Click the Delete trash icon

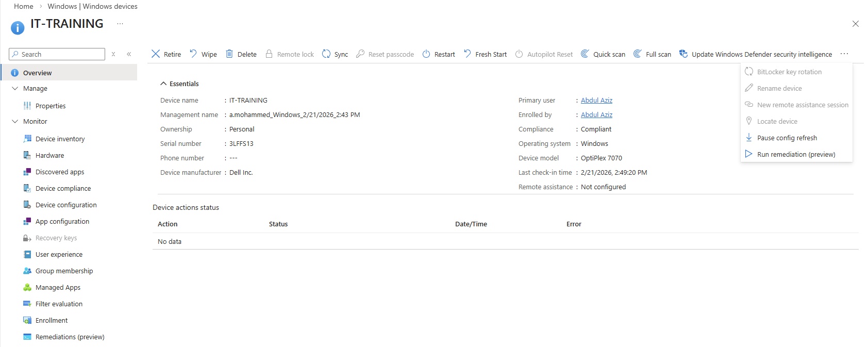coord(229,54)
